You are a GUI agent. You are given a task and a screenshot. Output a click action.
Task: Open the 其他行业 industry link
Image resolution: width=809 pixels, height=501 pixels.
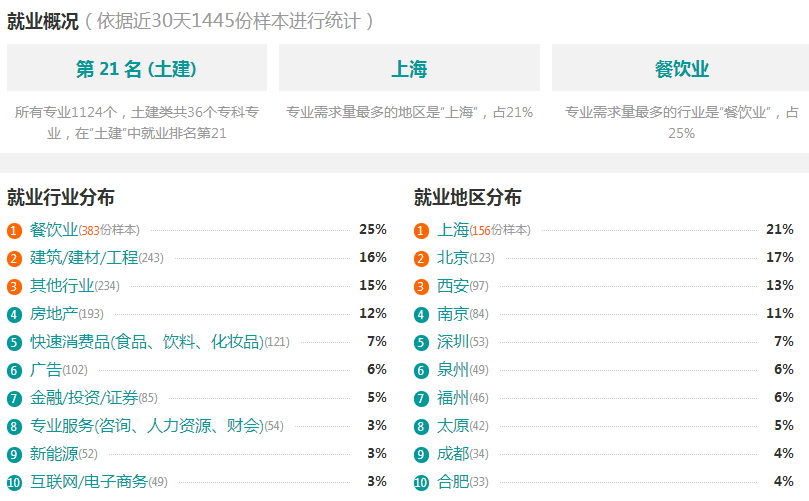[x=62, y=285]
